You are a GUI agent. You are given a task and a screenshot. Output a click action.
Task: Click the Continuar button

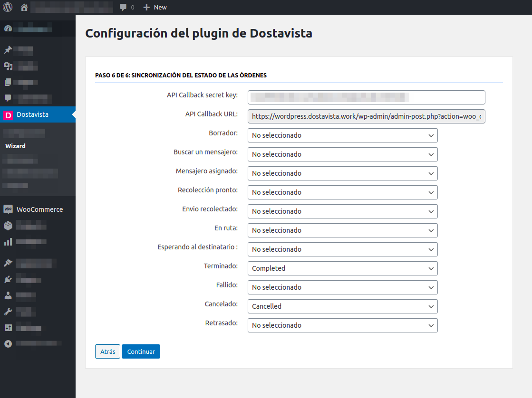(141, 351)
